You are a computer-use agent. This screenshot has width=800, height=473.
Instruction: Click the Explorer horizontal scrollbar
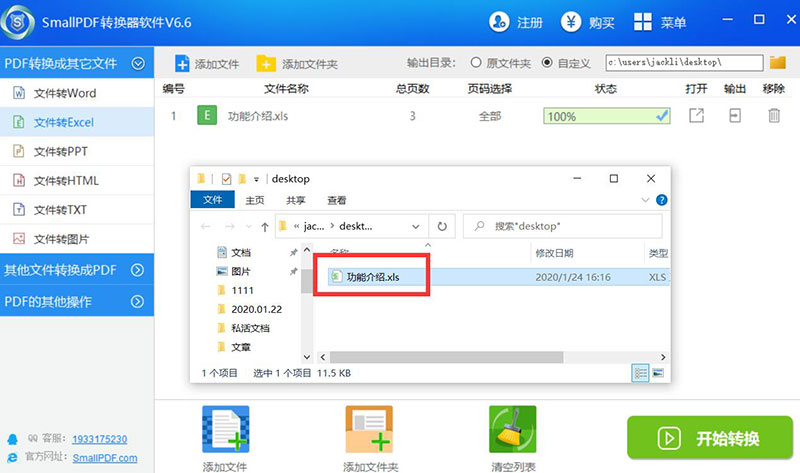[446, 357]
